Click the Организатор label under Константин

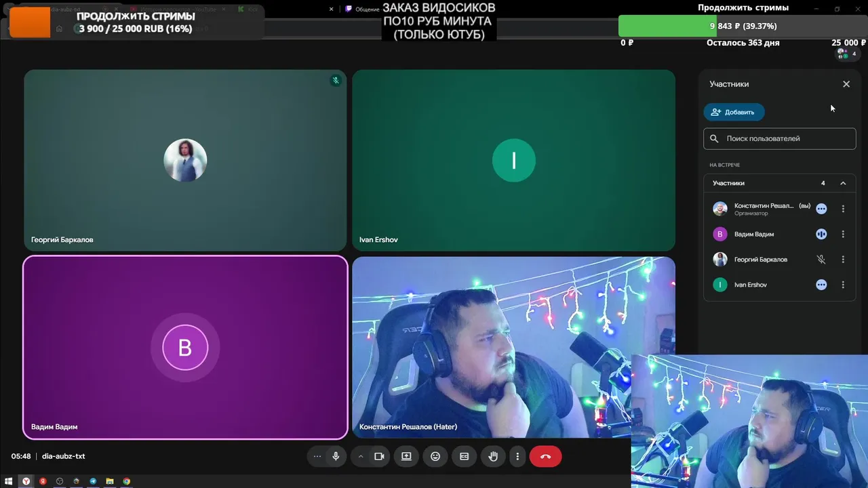[x=751, y=213]
